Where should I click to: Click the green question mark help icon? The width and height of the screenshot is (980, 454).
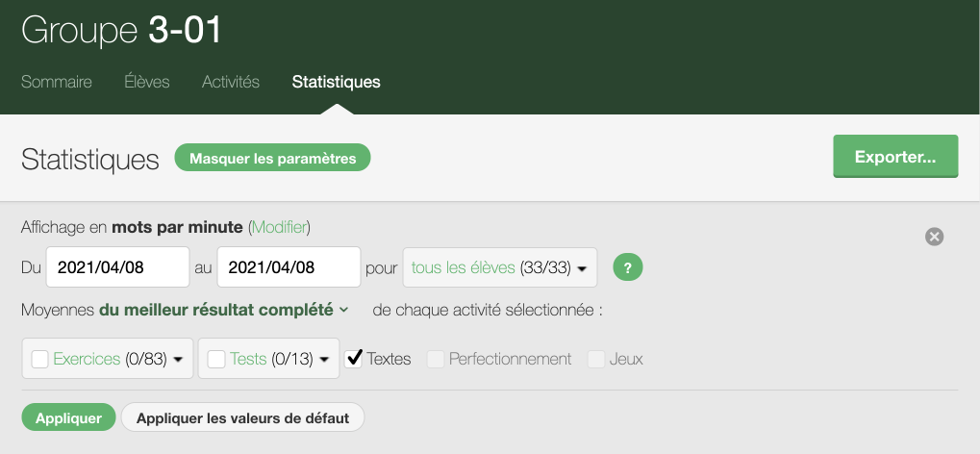point(628,267)
